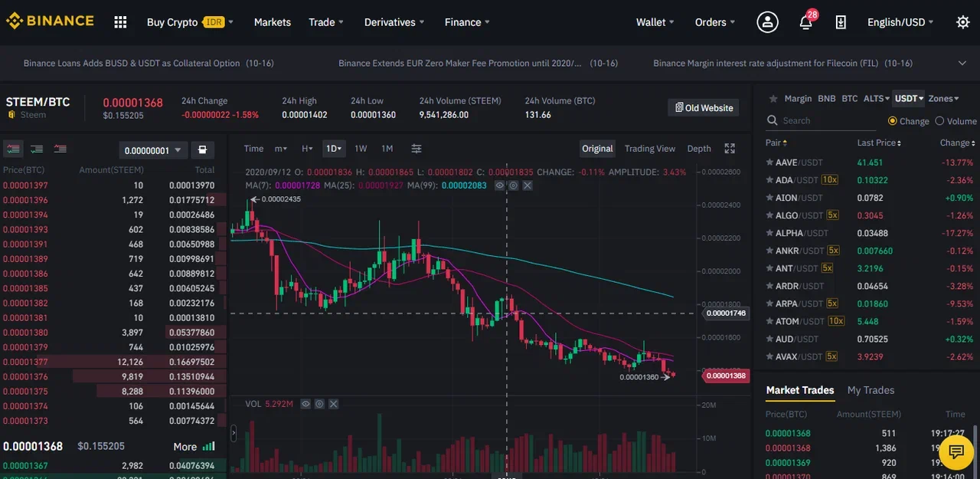Screen dimensions: 980x479
Task: Open the Binance products grid icon
Action: tap(120, 21)
